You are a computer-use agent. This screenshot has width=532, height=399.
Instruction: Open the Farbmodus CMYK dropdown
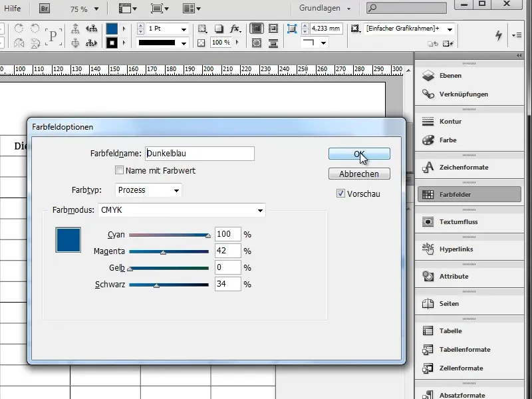coord(182,210)
